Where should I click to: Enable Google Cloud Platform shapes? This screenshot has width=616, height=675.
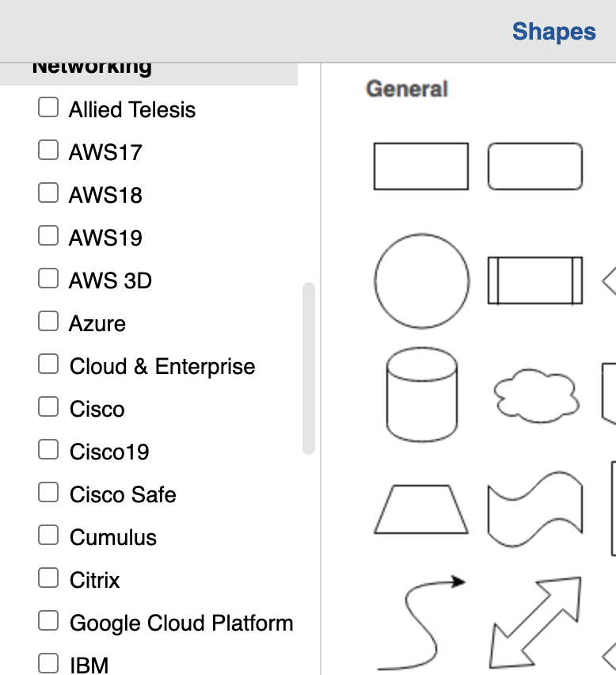click(x=48, y=621)
